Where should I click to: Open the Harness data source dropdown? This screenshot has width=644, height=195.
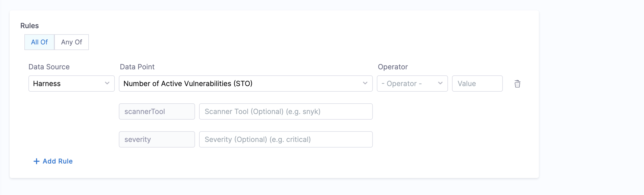click(69, 84)
